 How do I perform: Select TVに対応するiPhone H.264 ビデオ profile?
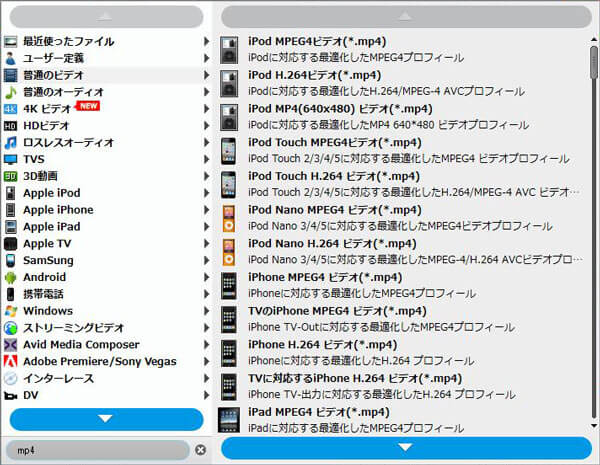pos(401,386)
